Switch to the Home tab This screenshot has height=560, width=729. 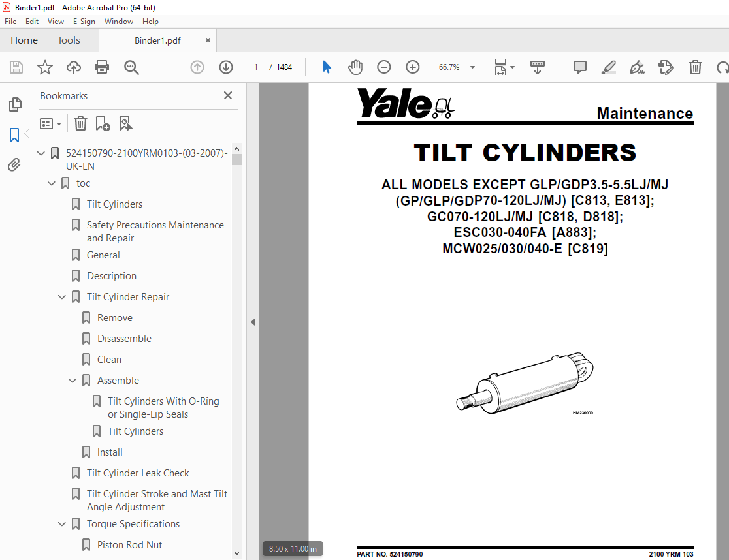[x=24, y=40]
